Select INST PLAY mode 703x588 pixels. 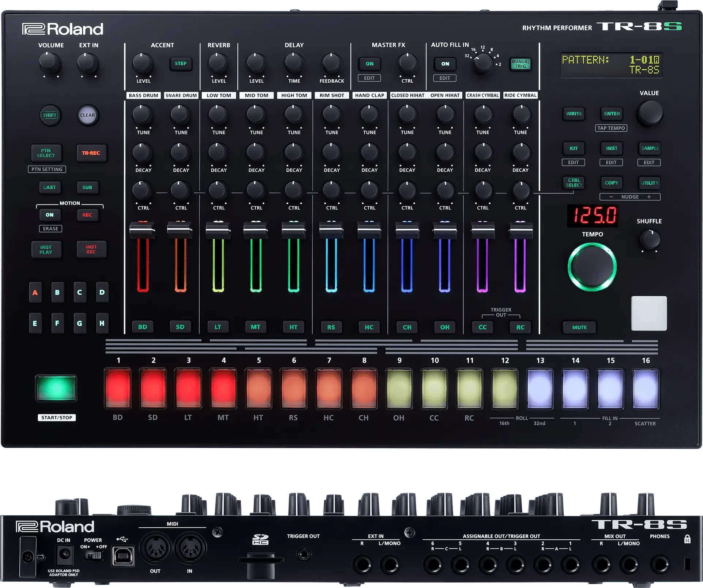[x=46, y=250]
